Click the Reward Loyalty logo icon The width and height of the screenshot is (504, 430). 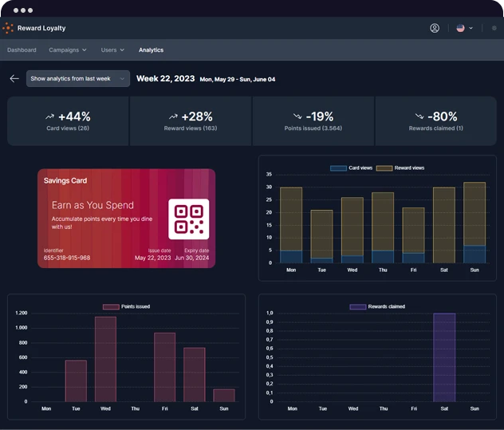(x=8, y=28)
